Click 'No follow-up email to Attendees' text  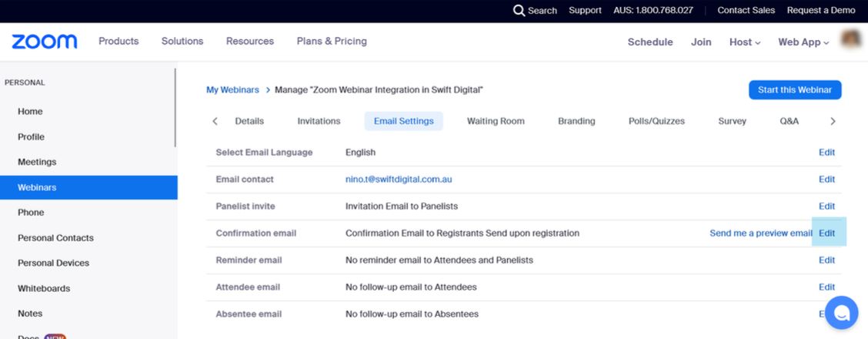point(412,287)
